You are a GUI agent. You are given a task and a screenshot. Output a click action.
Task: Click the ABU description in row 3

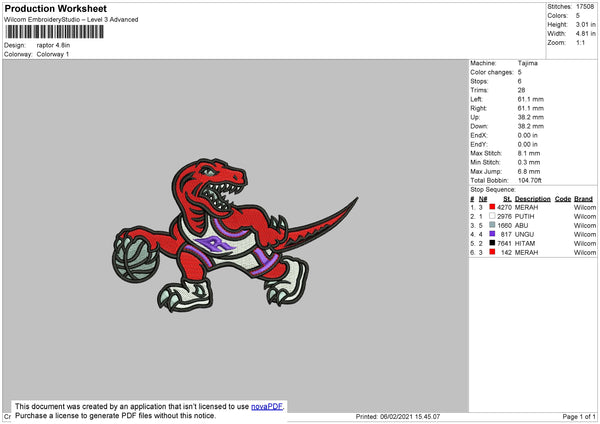[x=521, y=225]
